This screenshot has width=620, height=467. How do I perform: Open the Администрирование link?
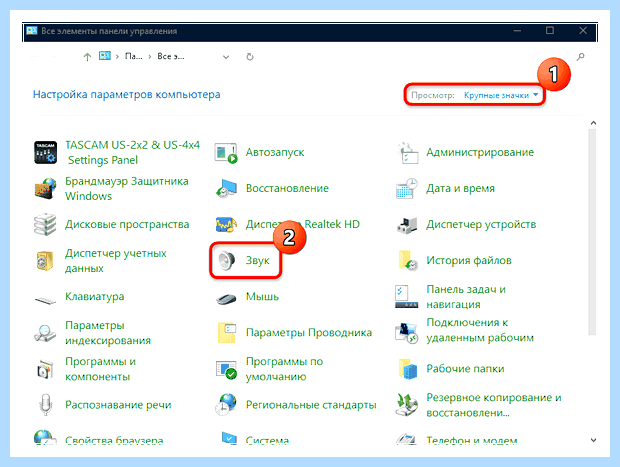click(480, 153)
